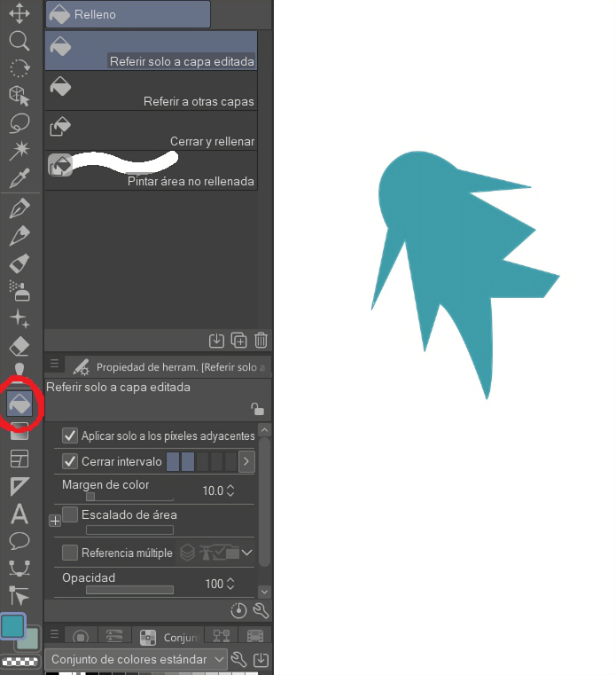Viewport: 616px width, 675px height.
Task: Click the trash icon to delete sub tool
Action: coord(261,340)
